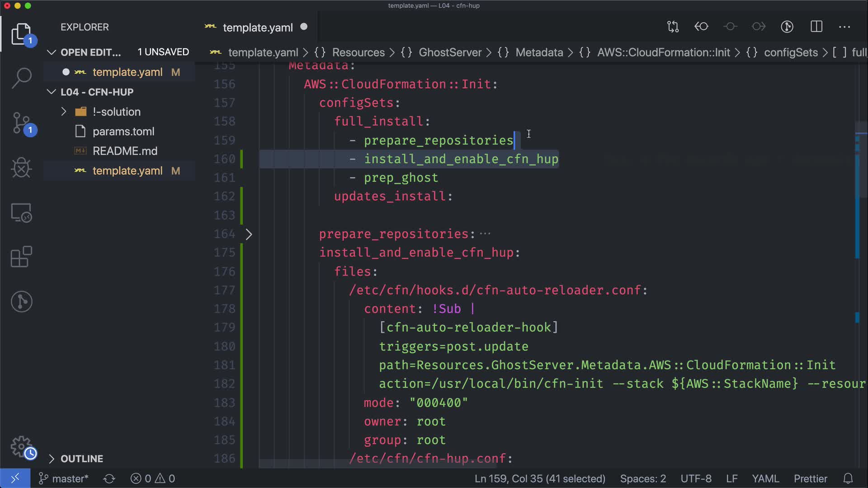This screenshot has height=488, width=868.
Task: Click GhostServer in the breadcrumb path
Action: point(450,52)
